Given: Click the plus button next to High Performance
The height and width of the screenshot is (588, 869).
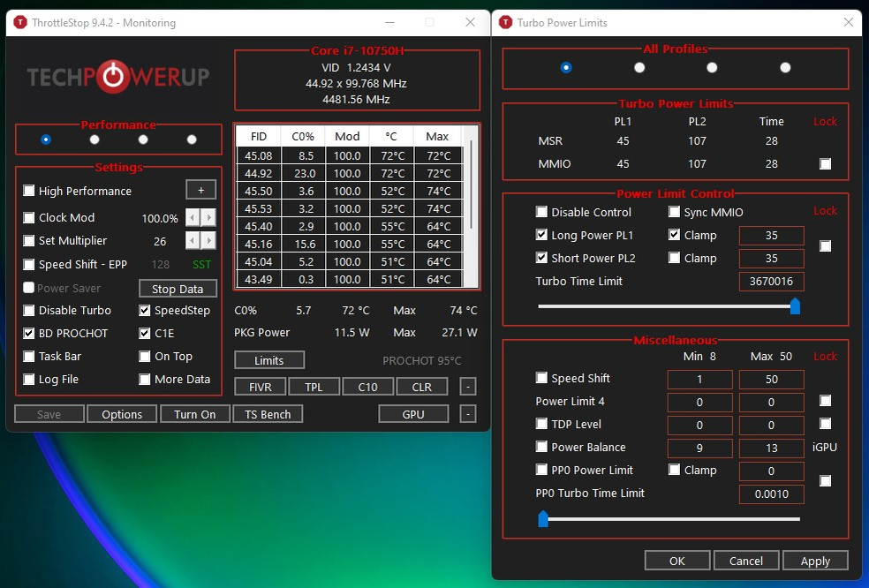Looking at the screenshot, I should click(x=200, y=190).
